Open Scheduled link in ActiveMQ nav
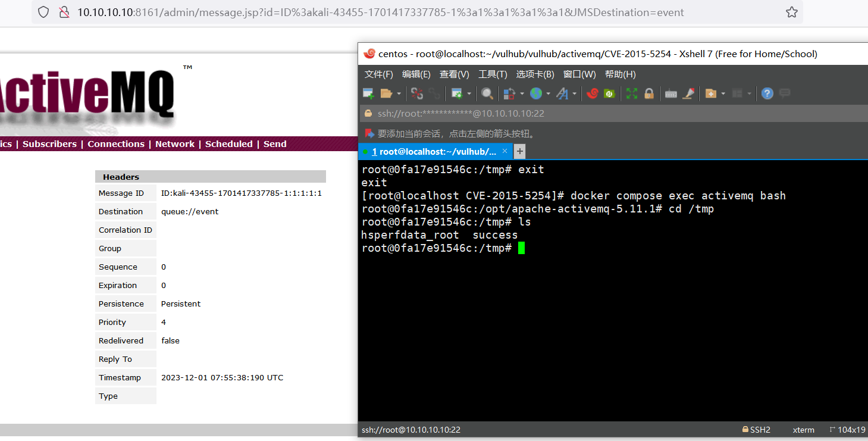The width and height of the screenshot is (868, 441). pos(229,144)
